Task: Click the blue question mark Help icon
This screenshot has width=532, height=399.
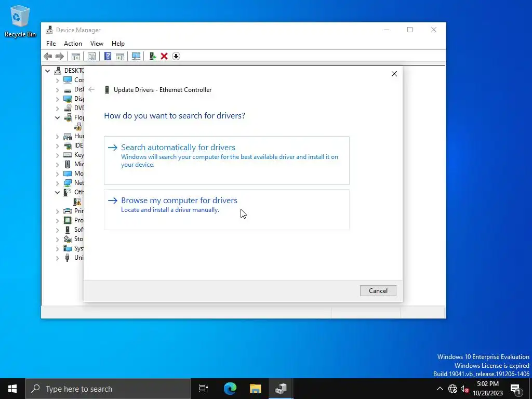Action: [108, 56]
